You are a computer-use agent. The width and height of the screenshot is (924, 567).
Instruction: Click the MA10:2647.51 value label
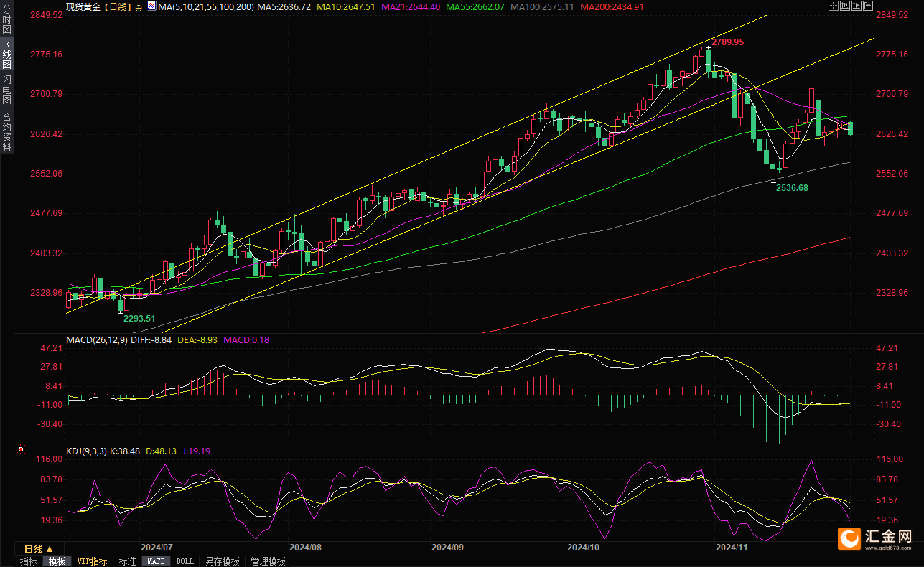click(346, 6)
